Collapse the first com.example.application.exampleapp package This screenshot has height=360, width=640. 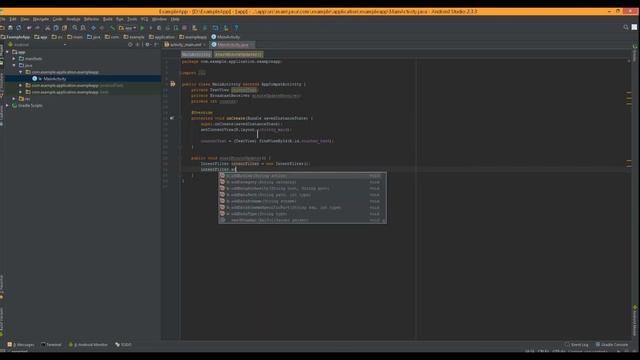point(20,72)
